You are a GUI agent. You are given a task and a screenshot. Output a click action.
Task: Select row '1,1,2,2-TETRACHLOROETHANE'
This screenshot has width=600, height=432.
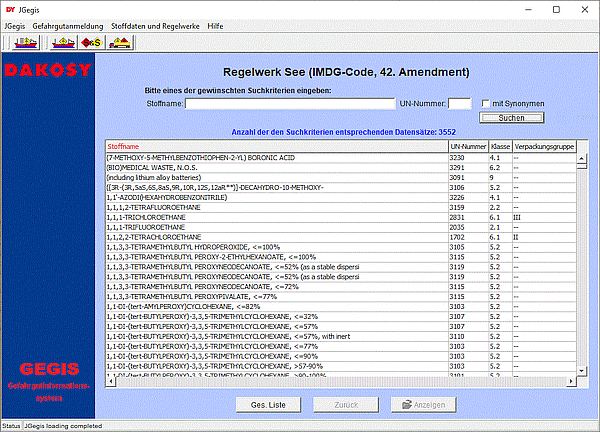point(341,237)
